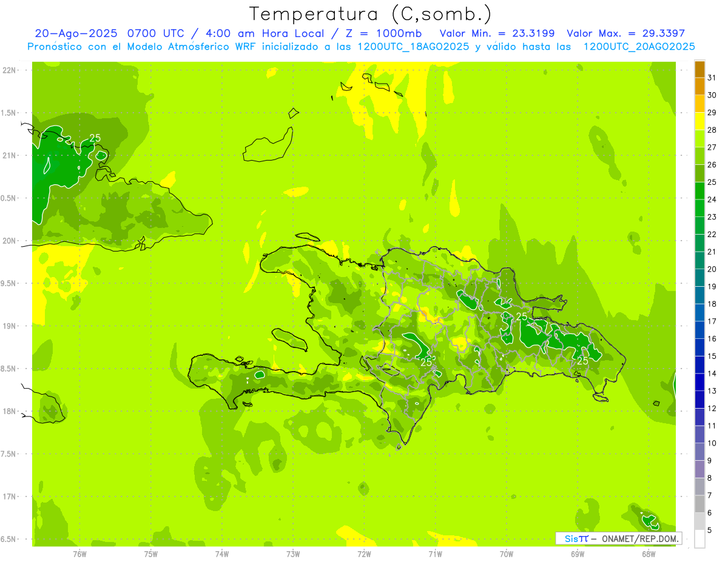Click the 71W longitude axis label
728x562 pixels.
point(435,554)
